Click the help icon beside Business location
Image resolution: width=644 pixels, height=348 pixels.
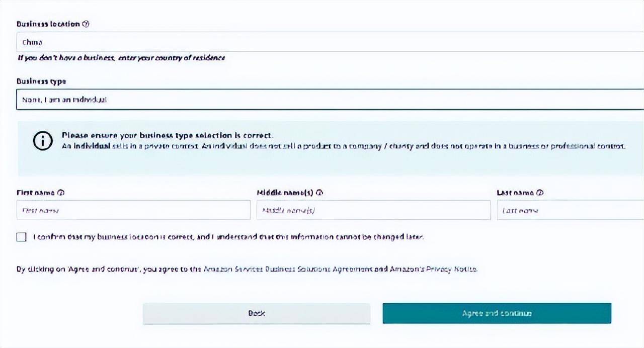tap(86, 24)
